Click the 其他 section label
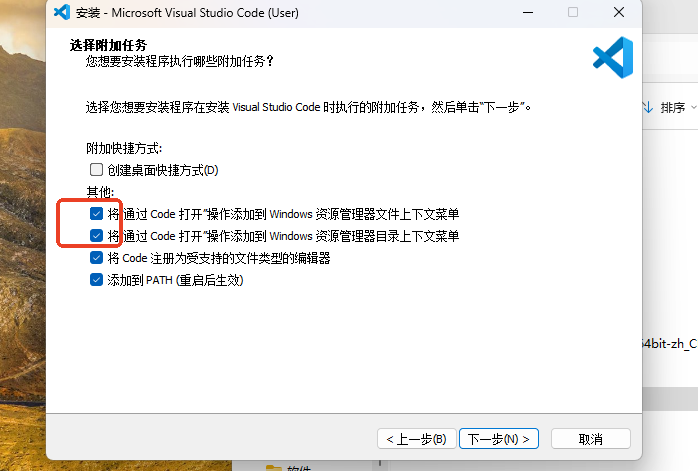698x471 pixels. click(x=100, y=192)
